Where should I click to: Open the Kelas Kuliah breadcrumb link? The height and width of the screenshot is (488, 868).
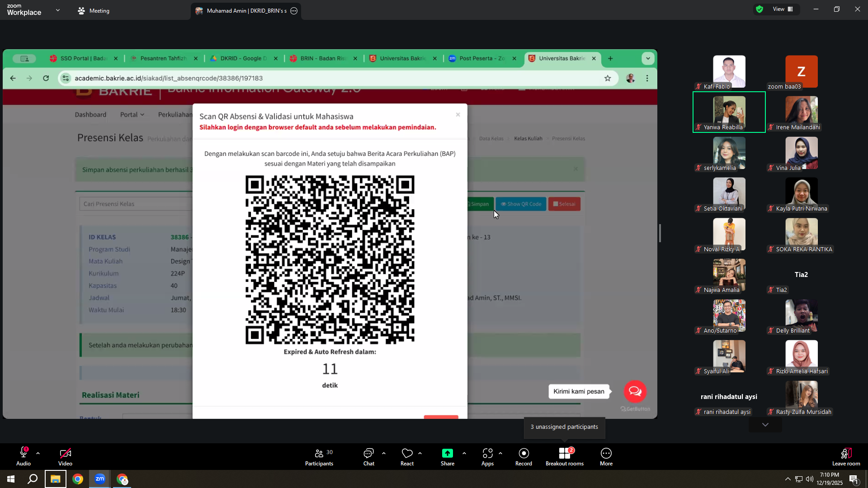pyautogui.click(x=528, y=139)
